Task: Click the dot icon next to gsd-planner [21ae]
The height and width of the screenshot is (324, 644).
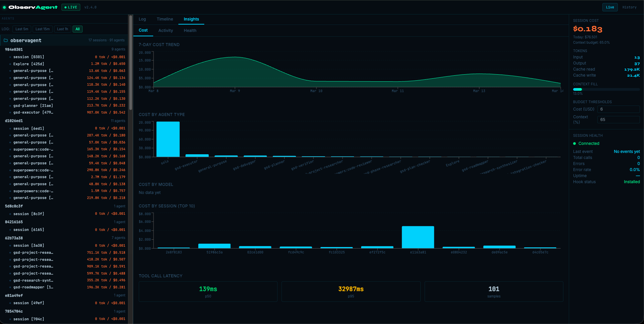Action: pyautogui.click(x=10, y=105)
